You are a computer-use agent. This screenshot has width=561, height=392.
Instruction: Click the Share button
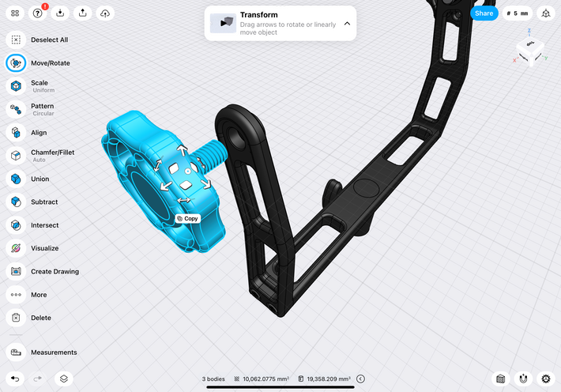click(x=484, y=13)
